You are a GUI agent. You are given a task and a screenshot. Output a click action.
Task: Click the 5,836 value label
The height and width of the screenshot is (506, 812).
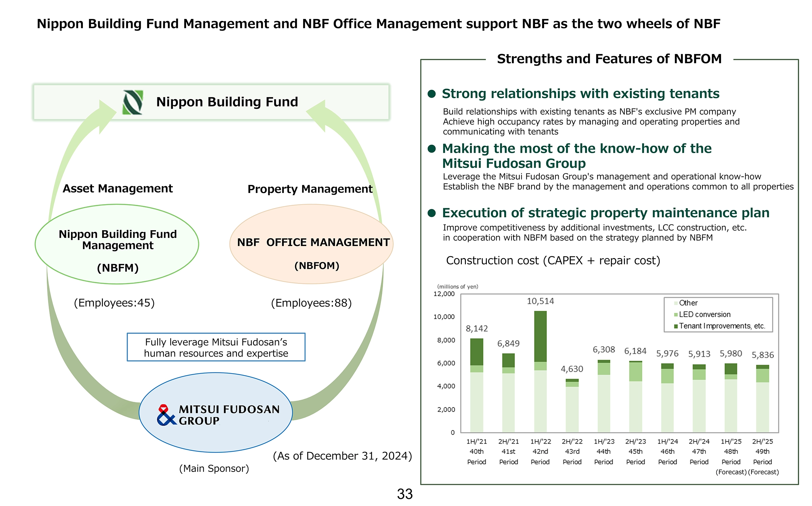[x=763, y=355]
